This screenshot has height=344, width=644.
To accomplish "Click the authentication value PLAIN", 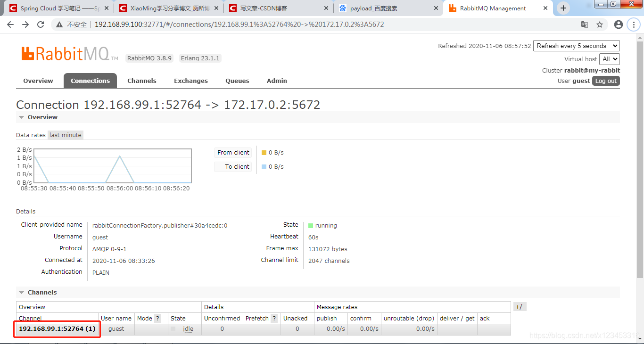I will [101, 272].
